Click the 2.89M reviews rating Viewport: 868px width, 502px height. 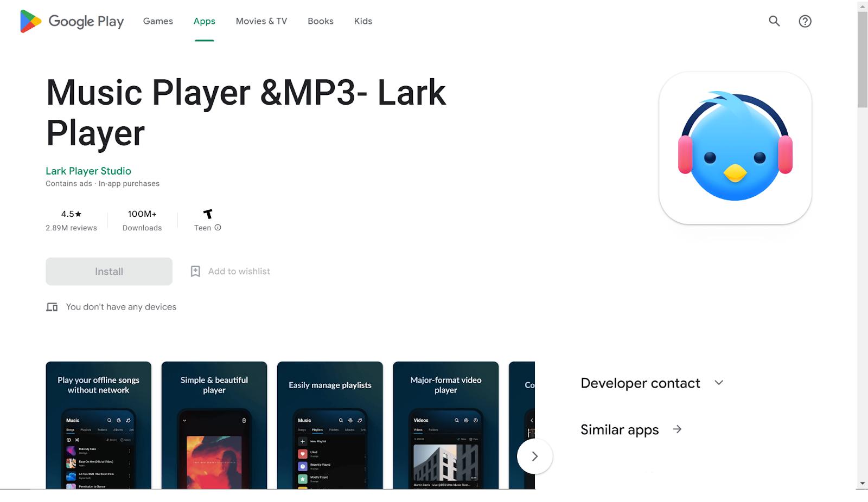tap(71, 221)
